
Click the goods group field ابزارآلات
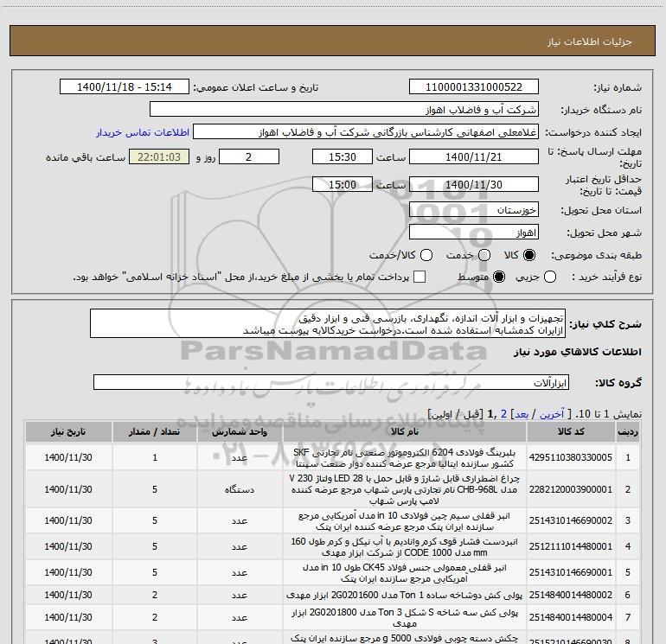pyautogui.click(x=331, y=382)
